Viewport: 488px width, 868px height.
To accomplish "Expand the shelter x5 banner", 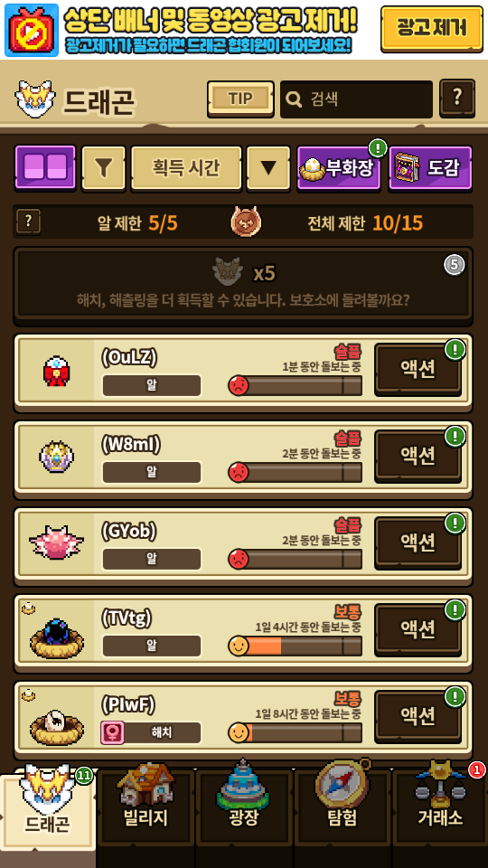I will coord(243,285).
